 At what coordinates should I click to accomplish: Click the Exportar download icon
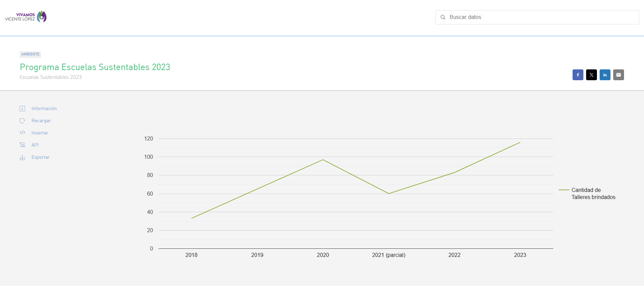tap(22, 157)
